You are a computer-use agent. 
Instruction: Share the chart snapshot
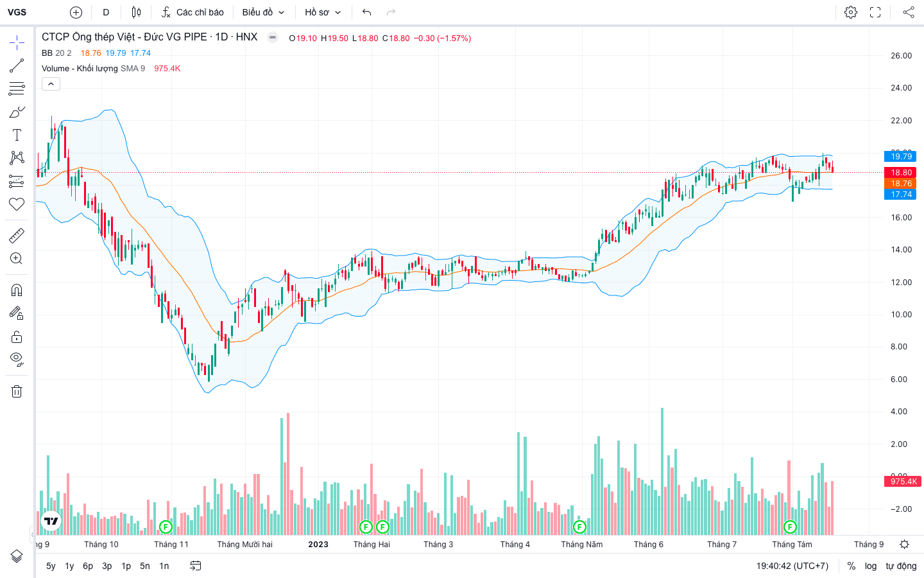click(909, 12)
